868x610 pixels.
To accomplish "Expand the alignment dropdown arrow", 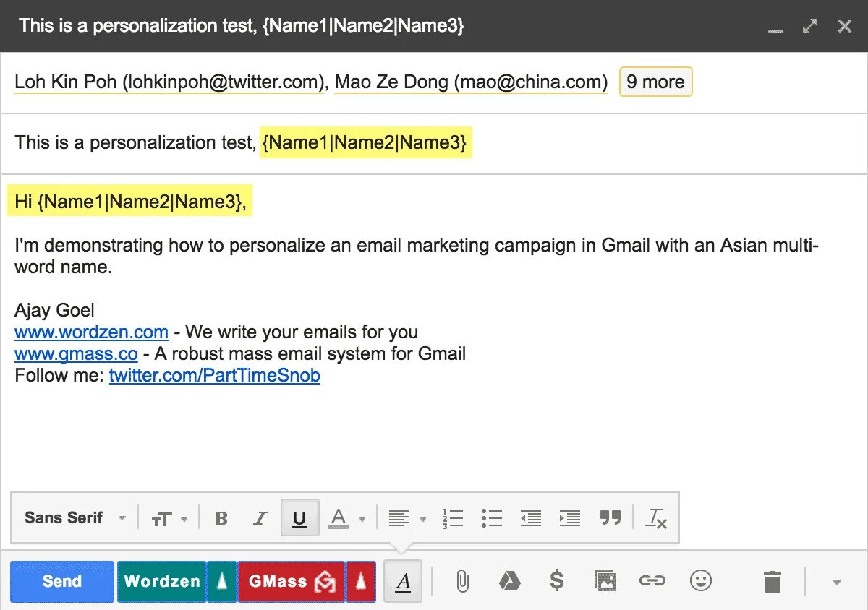I will pyautogui.click(x=422, y=519).
